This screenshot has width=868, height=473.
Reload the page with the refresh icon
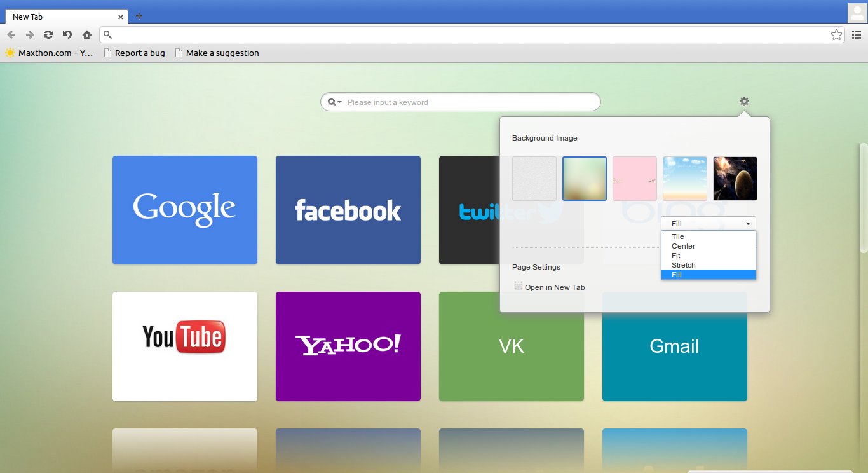(48, 34)
